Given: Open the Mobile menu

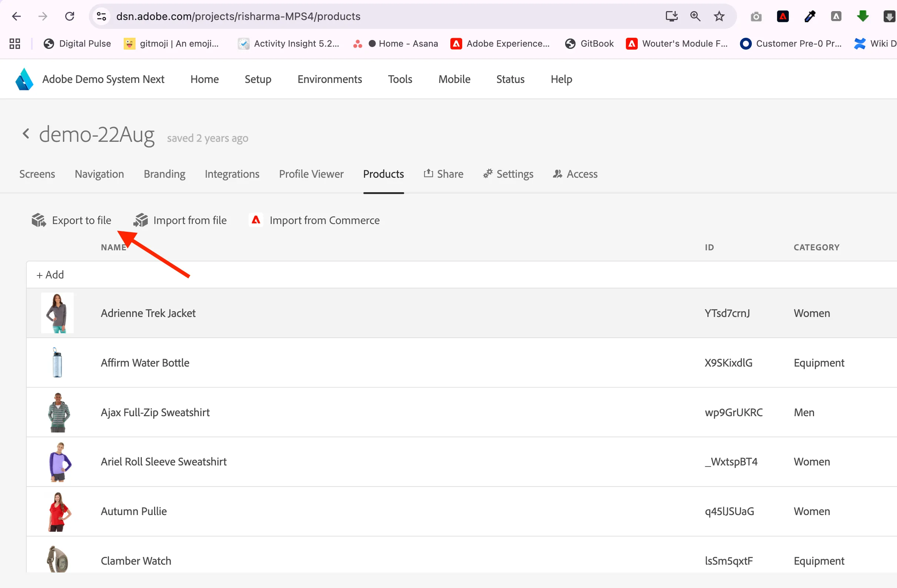Looking at the screenshot, I should (454, 79).
